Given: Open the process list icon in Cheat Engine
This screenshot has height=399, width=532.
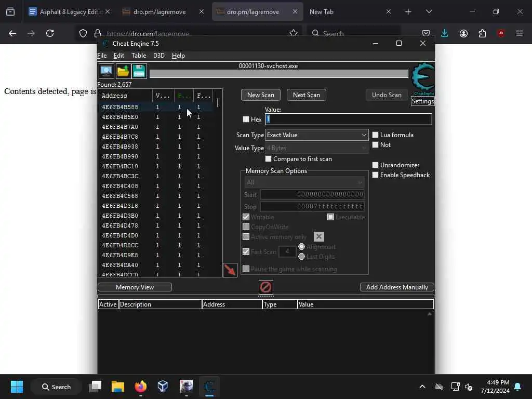Looking at the screenshot, I should [106, 71].
